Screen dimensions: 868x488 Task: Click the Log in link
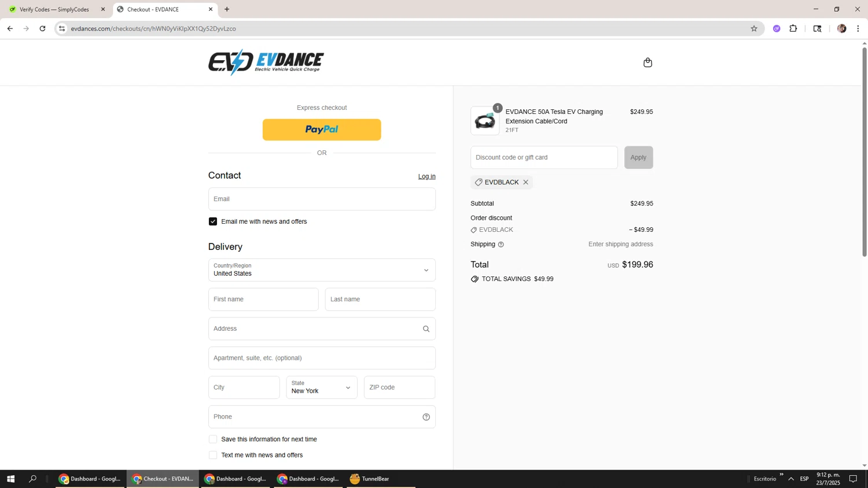426,176
